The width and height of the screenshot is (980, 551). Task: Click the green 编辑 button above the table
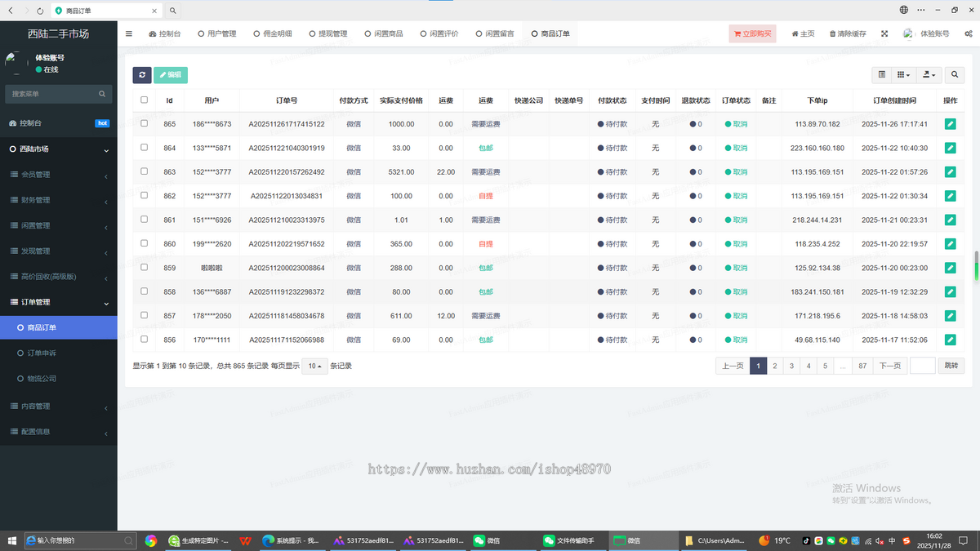click(170, 74)
